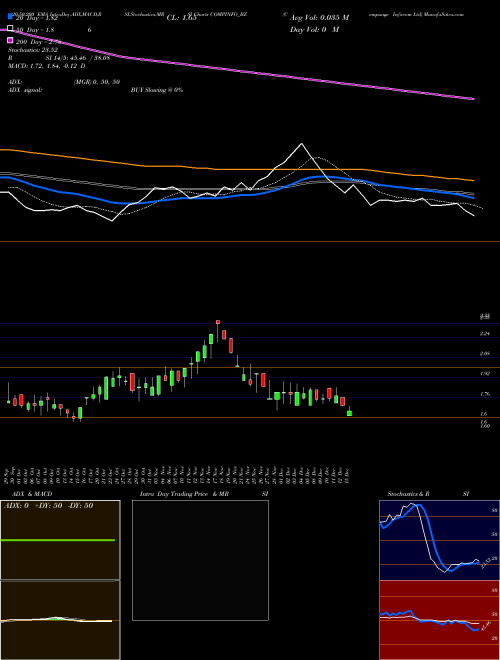The height and width of the screenshot is (660, 500).
Task: Click the 2.24 price axis label
Action: [x=485, y=334]
